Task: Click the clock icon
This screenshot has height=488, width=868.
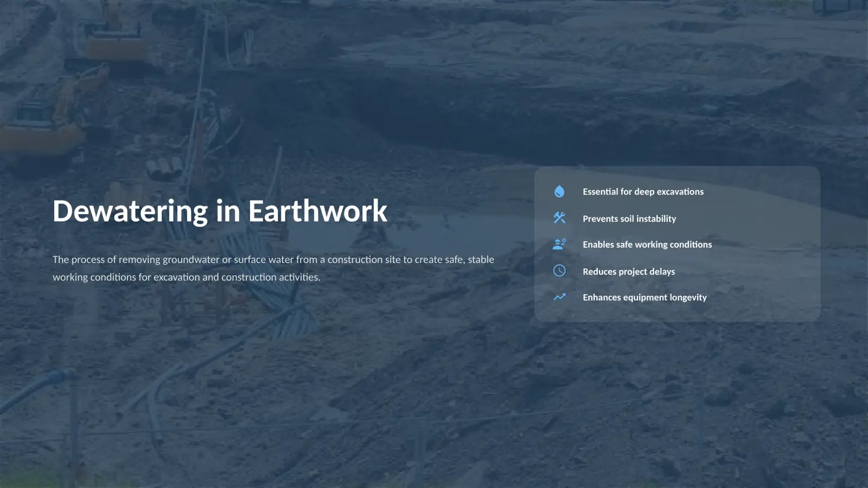Action: click(559, 271)
